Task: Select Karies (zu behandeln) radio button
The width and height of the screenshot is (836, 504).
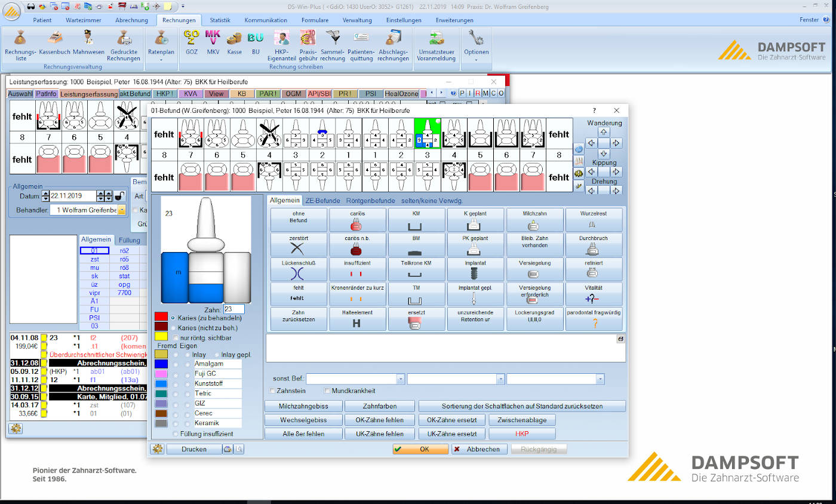Action: click(174, 318)
